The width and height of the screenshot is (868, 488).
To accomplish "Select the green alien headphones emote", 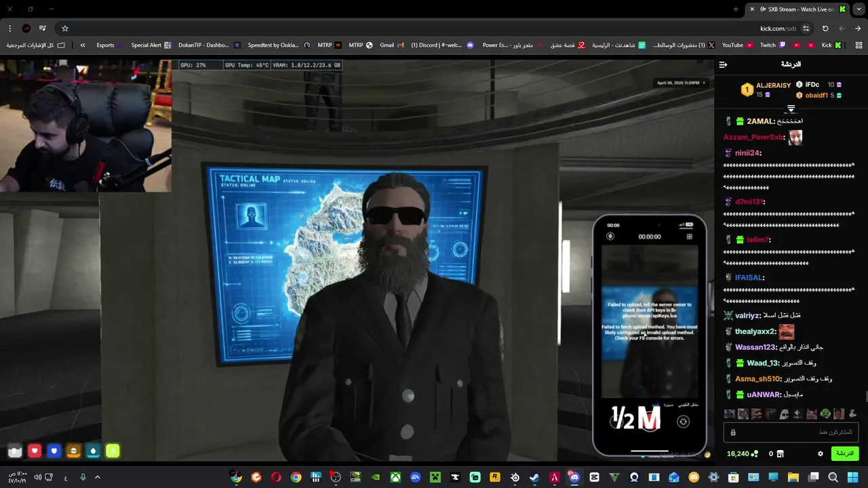I will click(825, 413).
